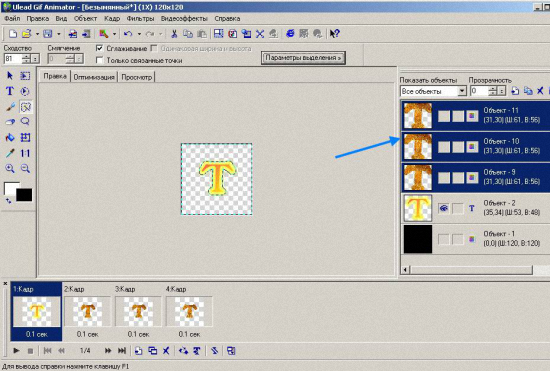The width and height of the screenshot is (550, 371).
Task: Select the Text tool in toolbox
Action: click(x=10, y=91)
